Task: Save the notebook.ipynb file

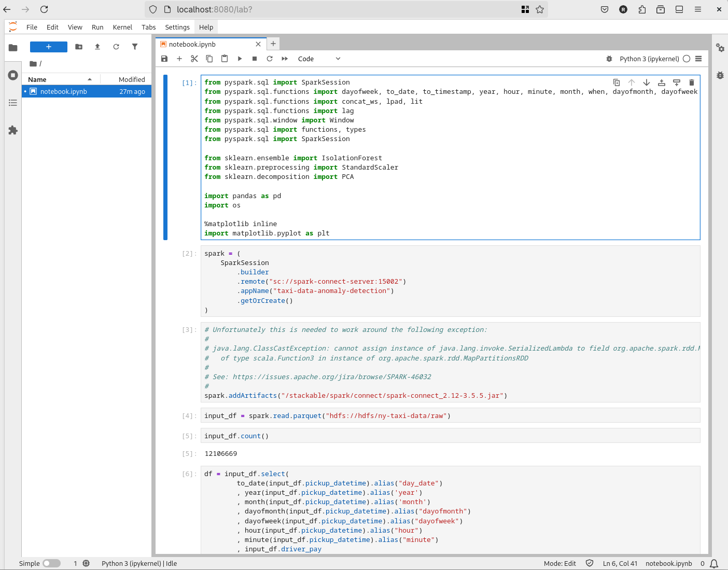Action: [164, 59]
